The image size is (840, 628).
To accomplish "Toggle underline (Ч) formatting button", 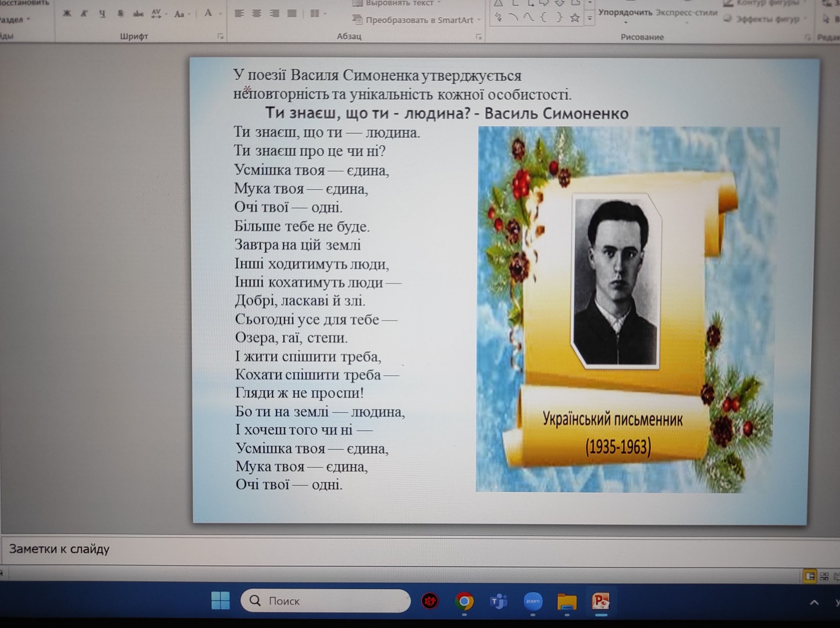I will click(102, 14).
